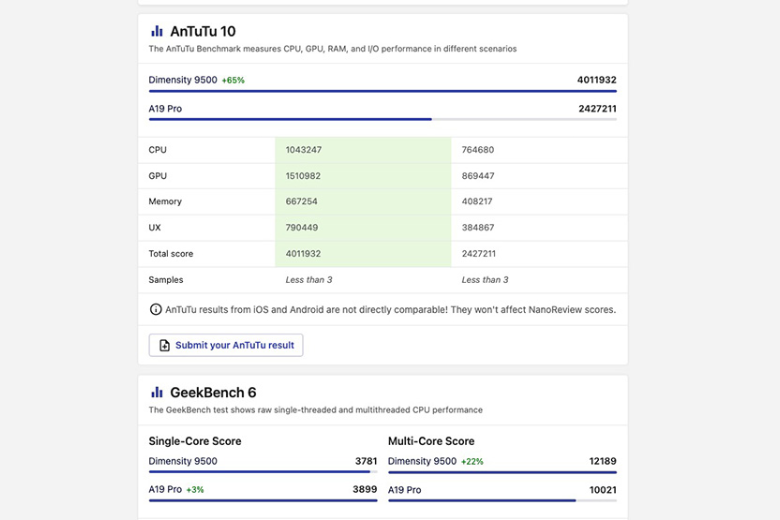The width and height of the screenshot is (780, 520).
Task: Click the multi-core score 12189
Action: (x=603, y=461)
